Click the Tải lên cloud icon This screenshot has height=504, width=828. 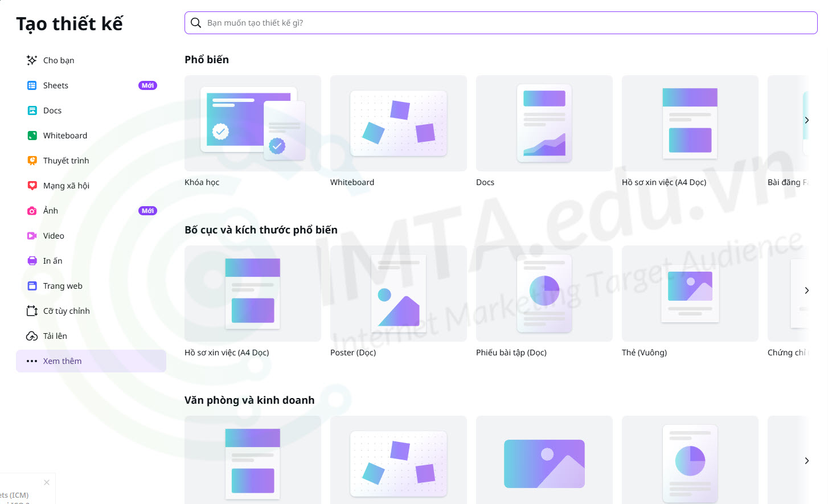tap(32, 336)
